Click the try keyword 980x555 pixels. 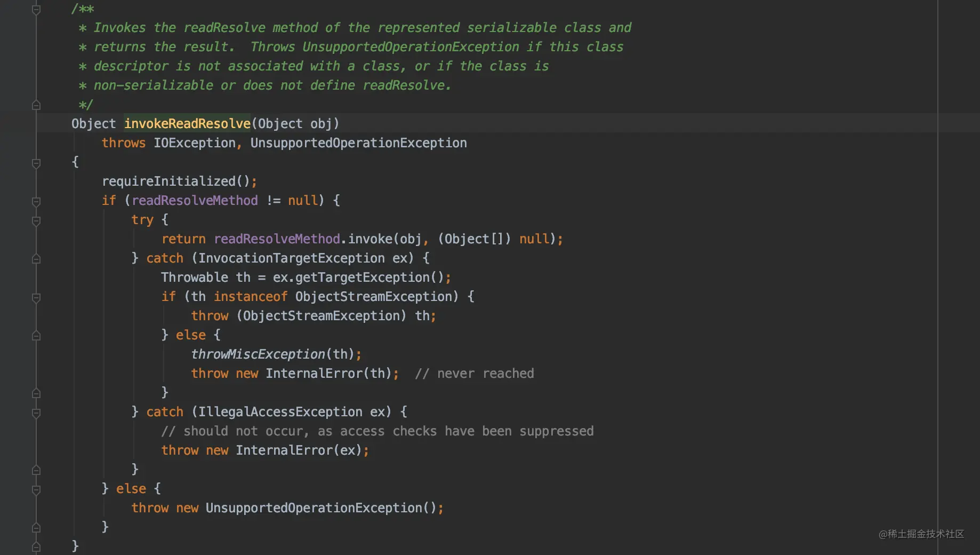(x=142, y=220)
